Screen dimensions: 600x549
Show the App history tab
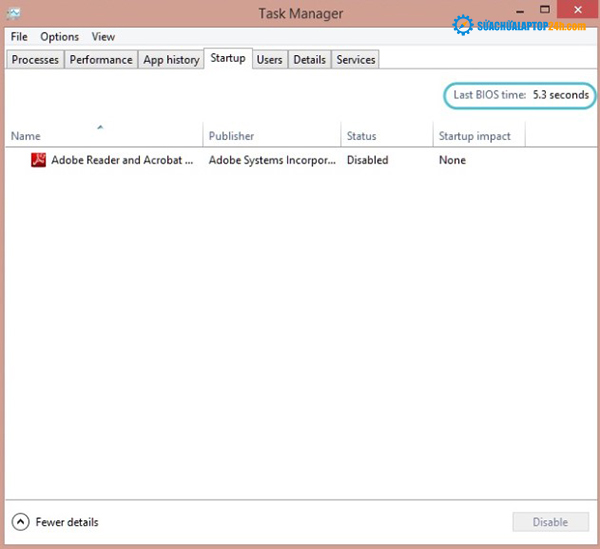[x=171, y=60]
